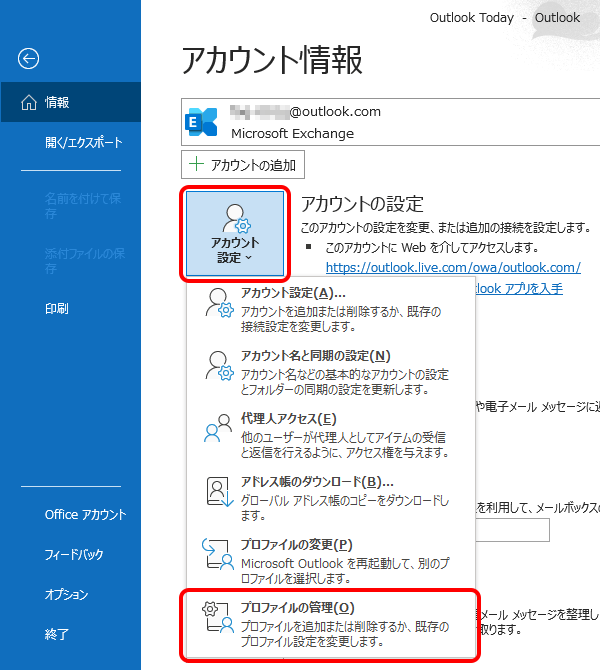Click 終了 to exit Outlook
Viewport: 600px width, 670px height.
click(57, 634)
